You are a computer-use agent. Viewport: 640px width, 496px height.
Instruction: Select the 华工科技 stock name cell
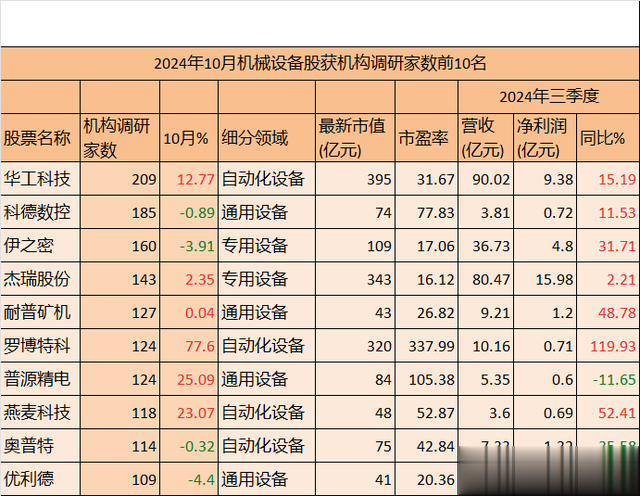[40, 179]
